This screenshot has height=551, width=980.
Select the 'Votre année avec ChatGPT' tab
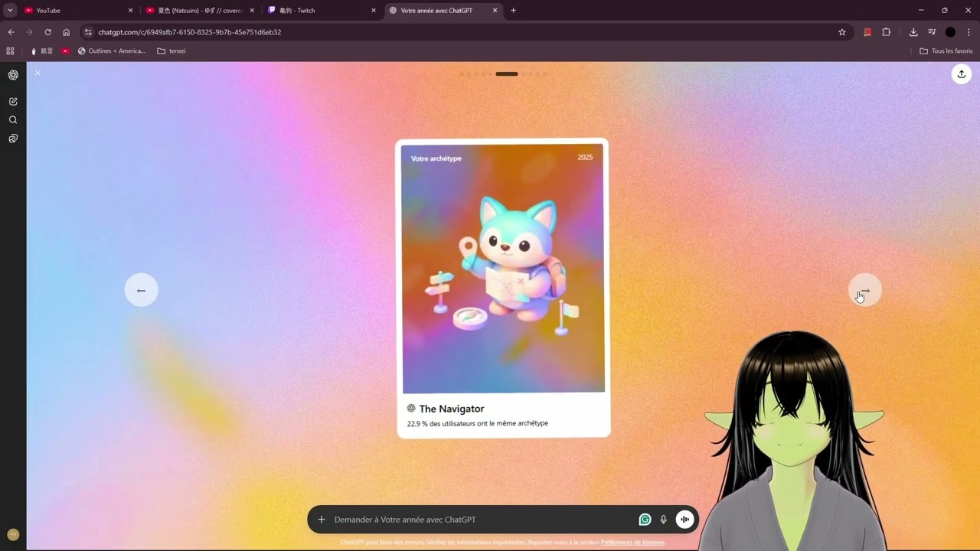pos(443,11)
